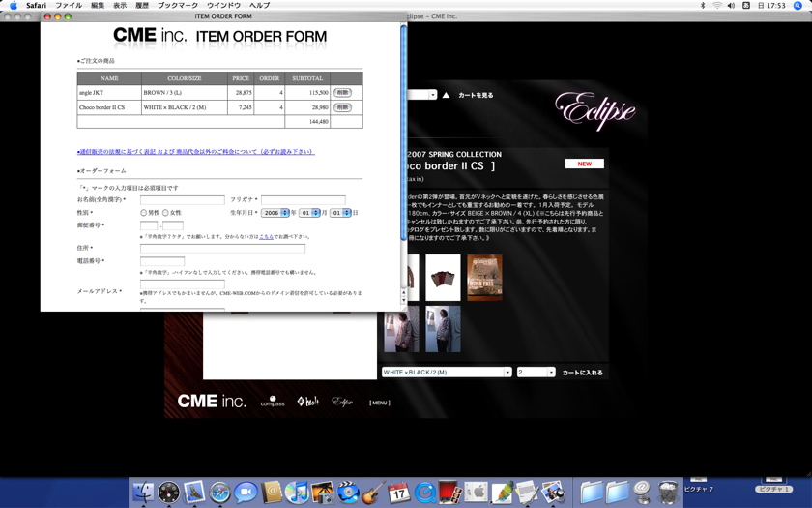Click the Japanese input method icon
The image size is (812, 508).
[x=746, y=5]
